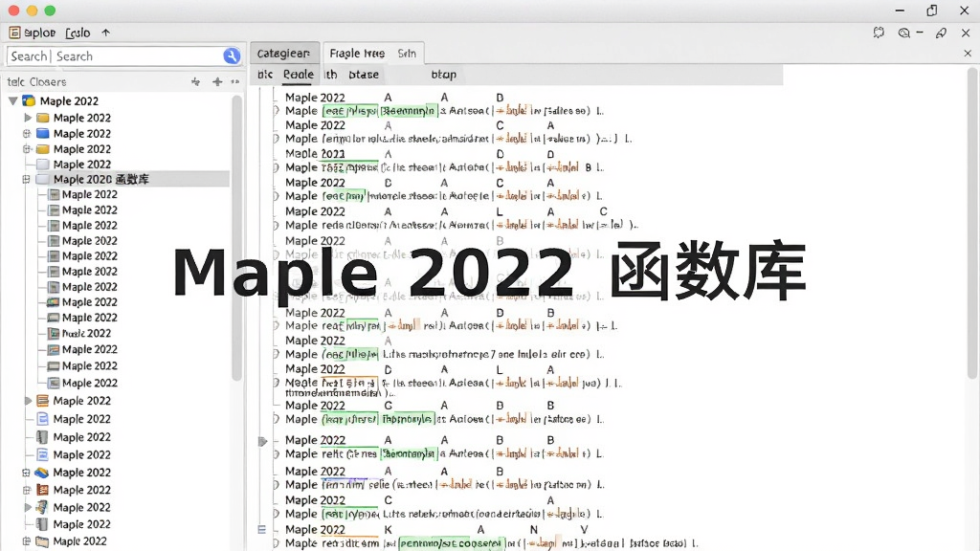The image size is (980, 551).
Task: Click the V cell in the content list
Action: point(584,530)
